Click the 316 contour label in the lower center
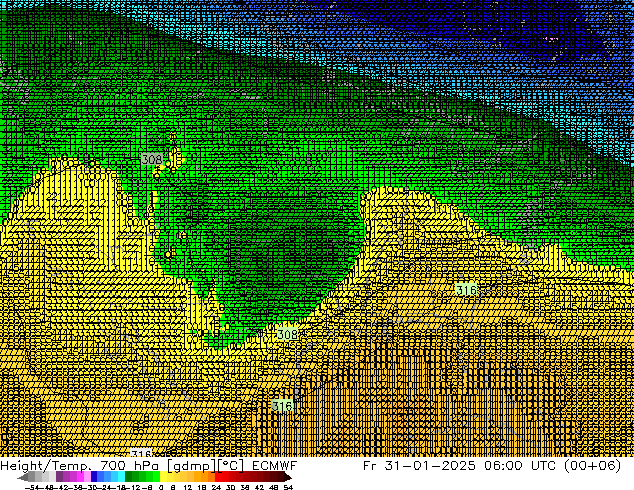The height and width of the screenshot is (490, 634). point(282,406)
